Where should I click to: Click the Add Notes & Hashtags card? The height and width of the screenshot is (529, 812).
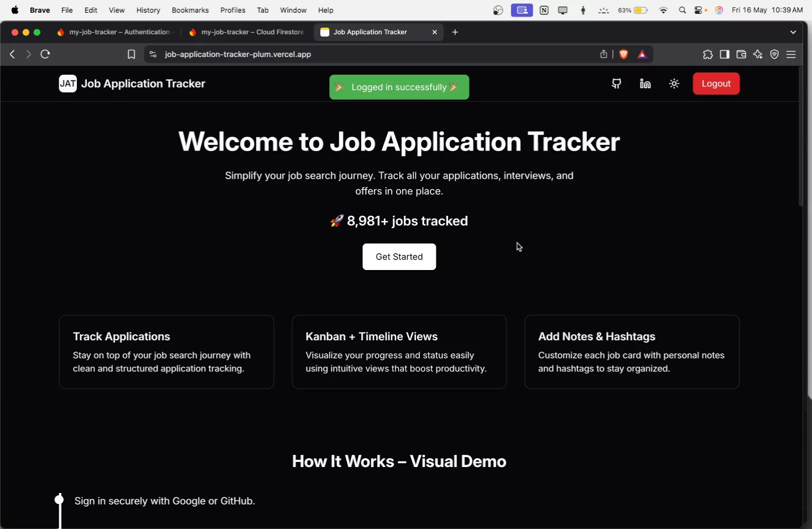click(632, 352)
